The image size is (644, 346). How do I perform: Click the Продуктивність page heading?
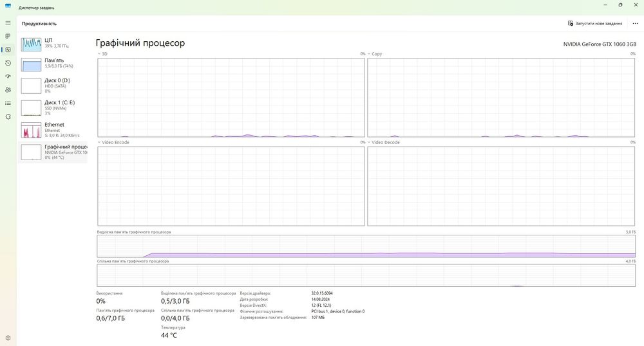pyautogui.click(x=39, y=24)
